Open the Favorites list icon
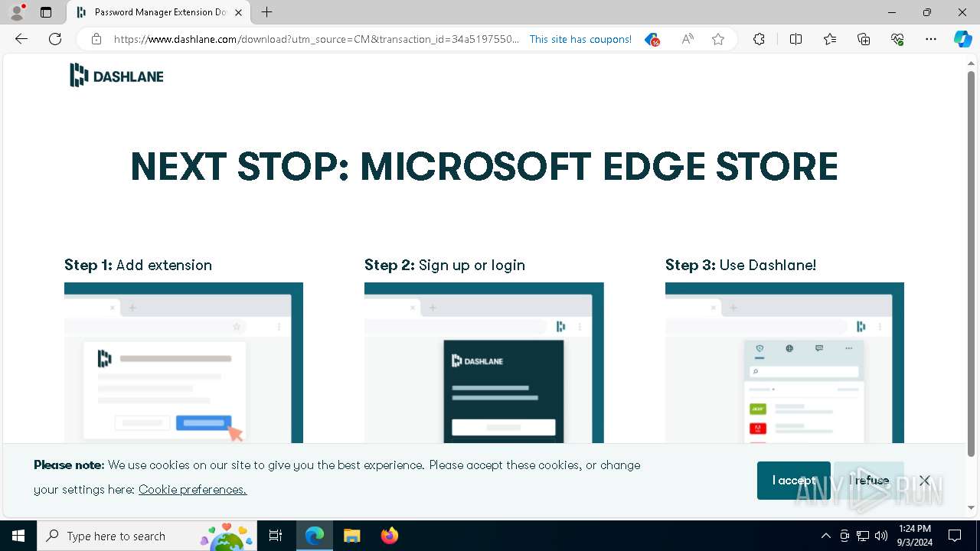 coord(830,39)
